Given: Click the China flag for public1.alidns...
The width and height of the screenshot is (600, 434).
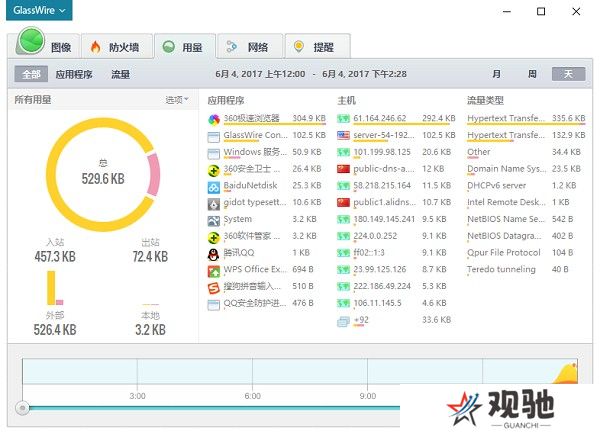Looking at the screenshot, I should [343, 202].
